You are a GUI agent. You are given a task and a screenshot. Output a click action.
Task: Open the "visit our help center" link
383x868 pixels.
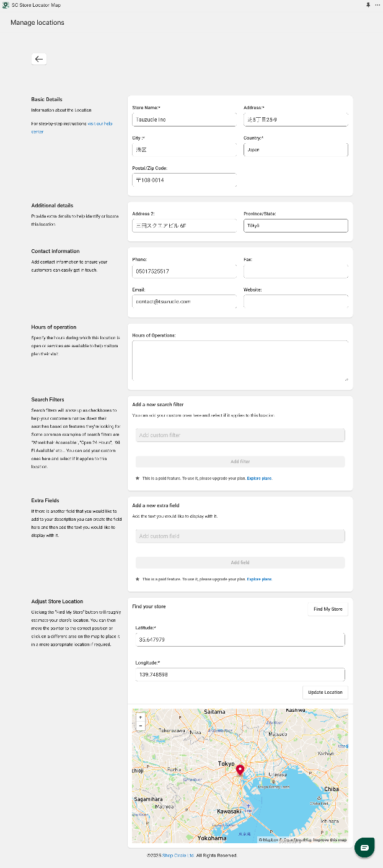100,124
